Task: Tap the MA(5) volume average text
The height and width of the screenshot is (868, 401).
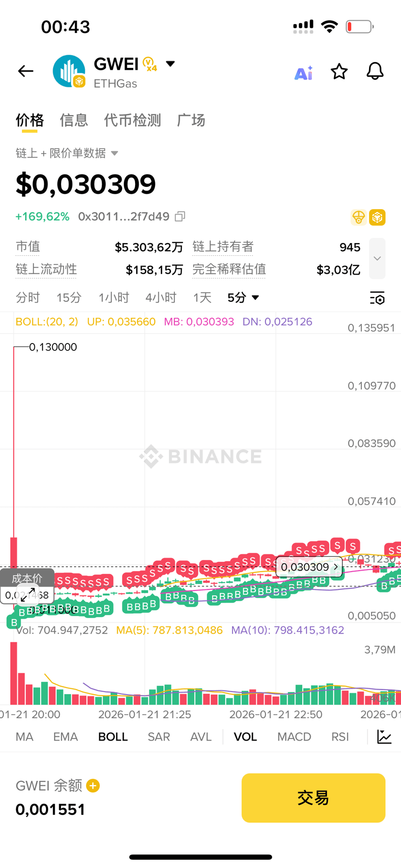Action: (x=170, y=630)
